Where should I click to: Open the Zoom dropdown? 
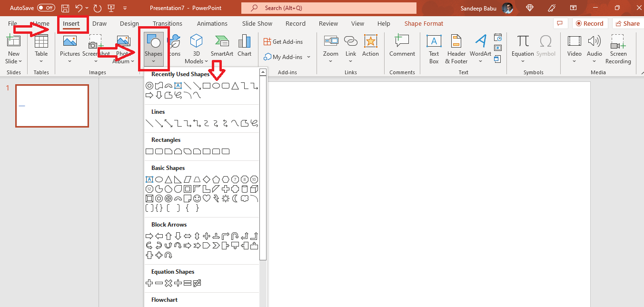point(331,61)
